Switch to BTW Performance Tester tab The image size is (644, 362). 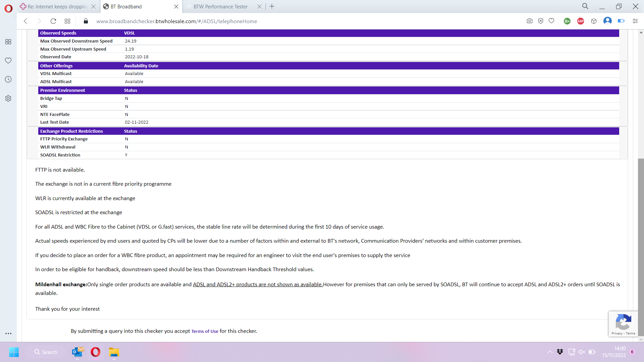click(220, 6)
